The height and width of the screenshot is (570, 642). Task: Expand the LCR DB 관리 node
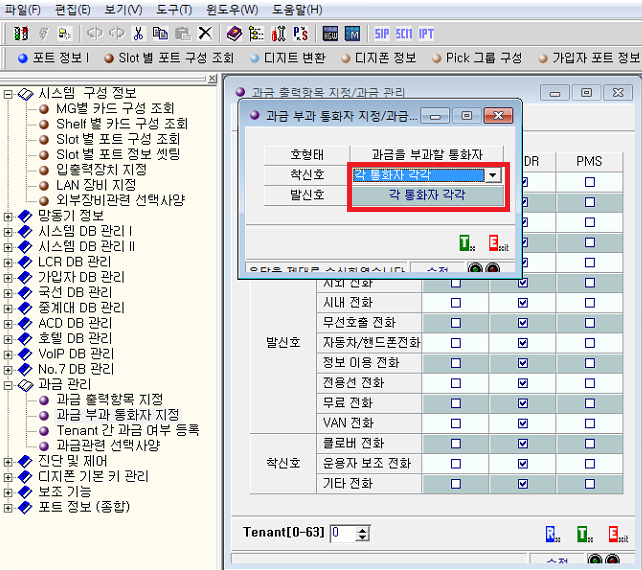8,262
